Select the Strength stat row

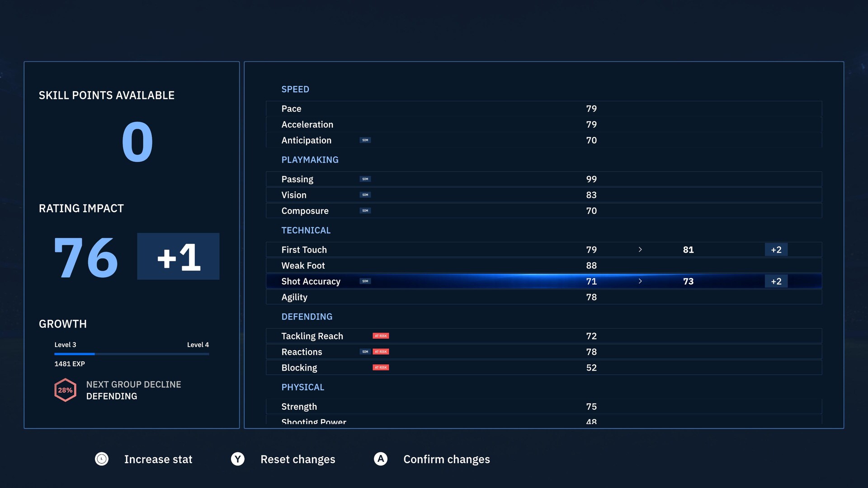[544, 406]
